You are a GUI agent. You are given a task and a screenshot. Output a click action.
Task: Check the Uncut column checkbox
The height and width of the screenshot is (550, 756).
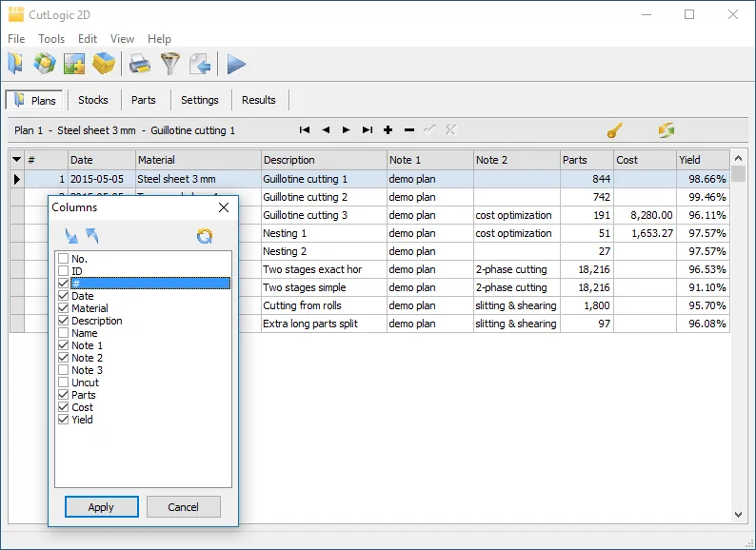(x=64, y=383)
